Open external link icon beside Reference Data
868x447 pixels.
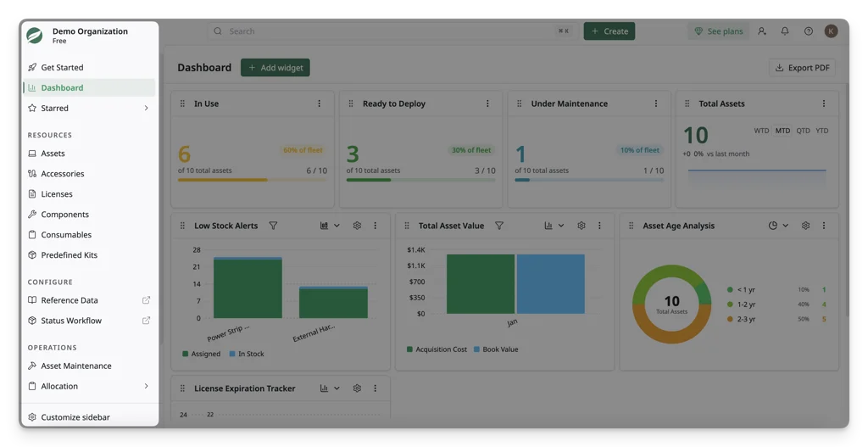pos(146,300)
